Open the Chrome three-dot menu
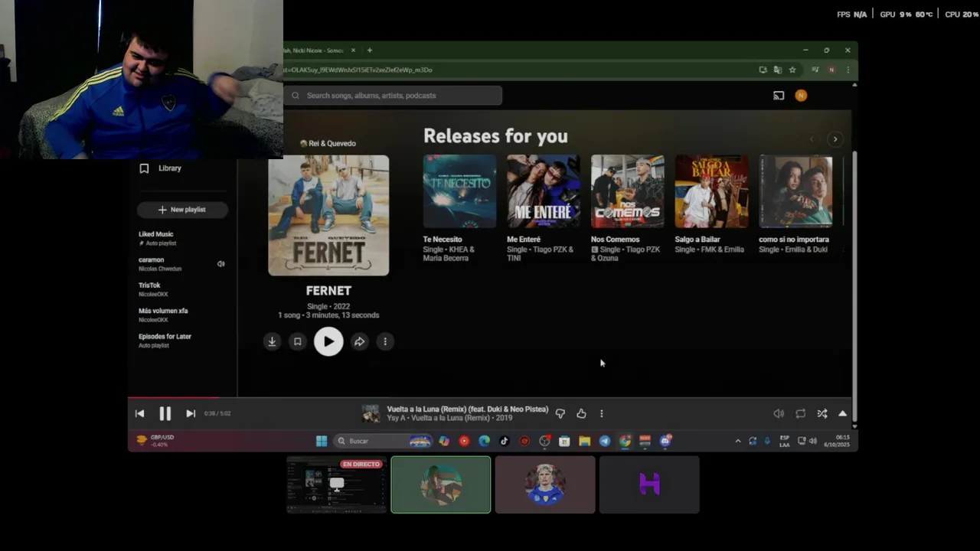Screen dimensions: 980x551 (x=848, y=70)
